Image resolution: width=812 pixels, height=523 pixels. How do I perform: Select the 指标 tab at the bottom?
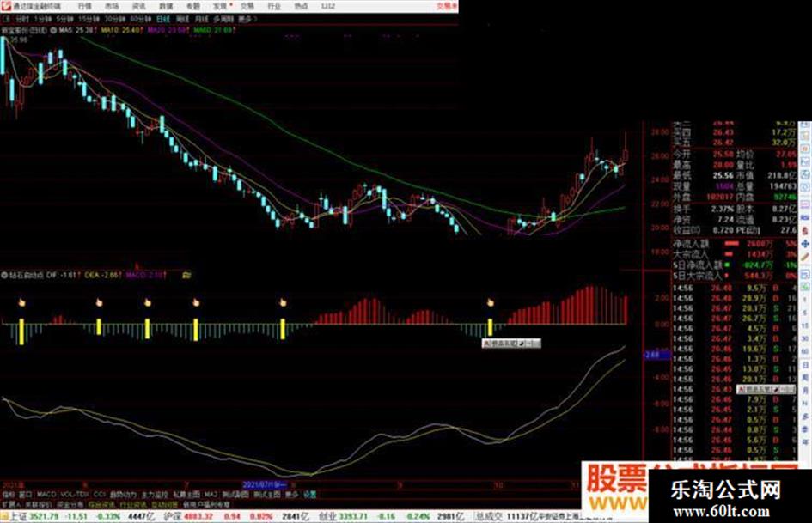tap(9, 495)
